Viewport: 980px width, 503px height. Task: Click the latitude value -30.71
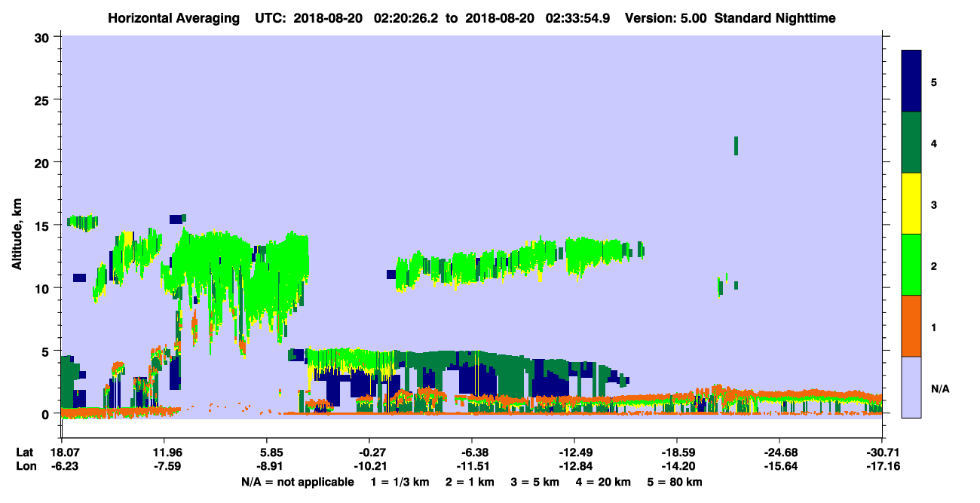(882, 452)
